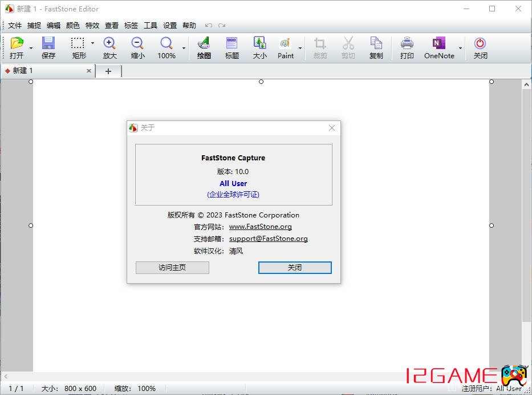Open the 帮助 menu
The height and width of the screenshot is (395, 532).
(x=189, y=26)
